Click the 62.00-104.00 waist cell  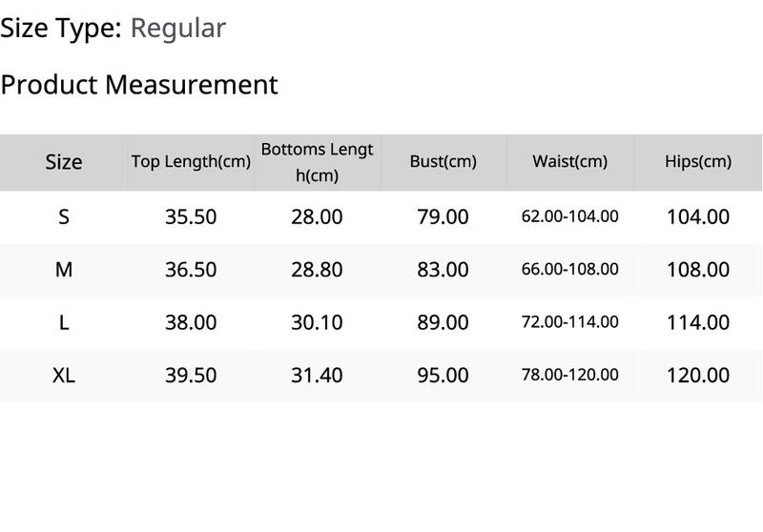(569, 216)
